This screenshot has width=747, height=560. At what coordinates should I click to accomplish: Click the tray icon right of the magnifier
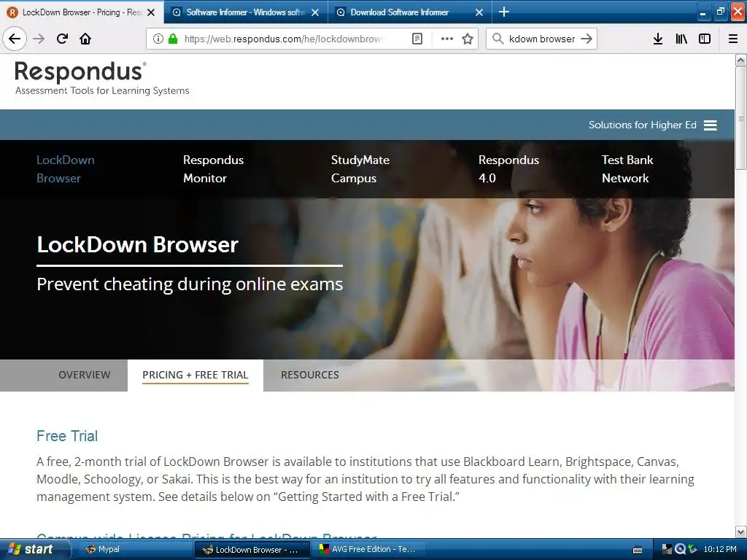point(692,549)
